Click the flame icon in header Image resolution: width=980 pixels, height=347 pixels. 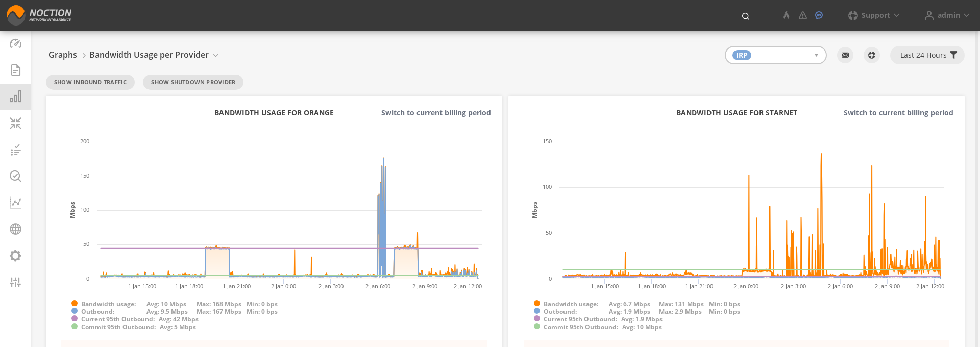click(x=787, y=15)
